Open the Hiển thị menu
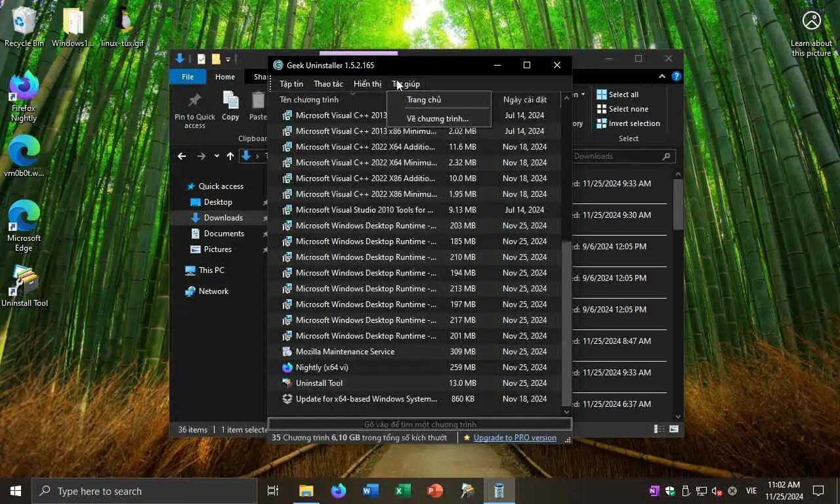Image resolution: width=840 pixels, height=504 pixels. [x=367, y=84]
